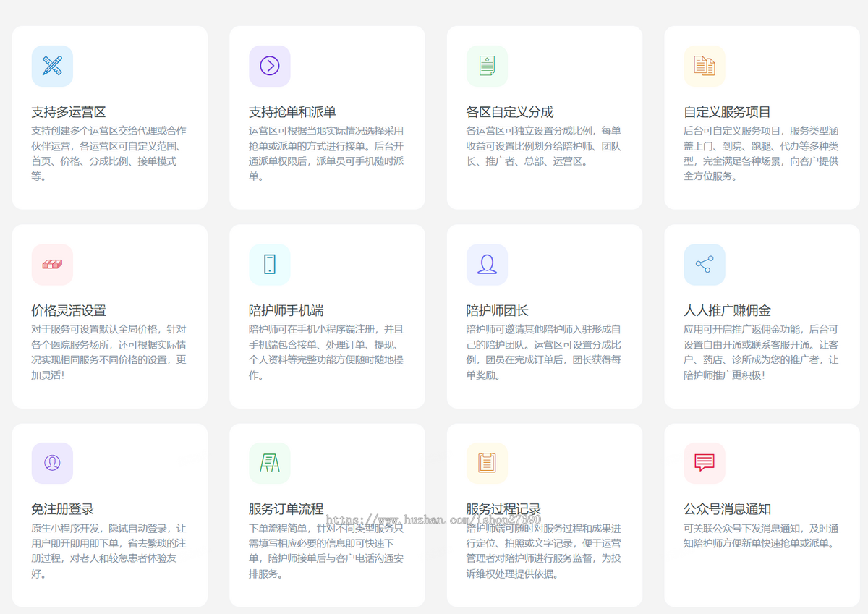Click the orange clipboard icon above 服务过程记录

click(x=487, y=463)
